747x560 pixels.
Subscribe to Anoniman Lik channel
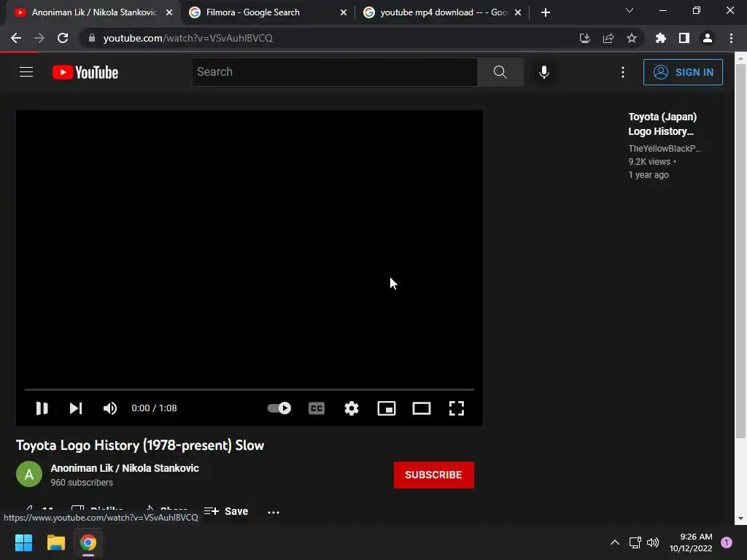(x=433, y=475)
